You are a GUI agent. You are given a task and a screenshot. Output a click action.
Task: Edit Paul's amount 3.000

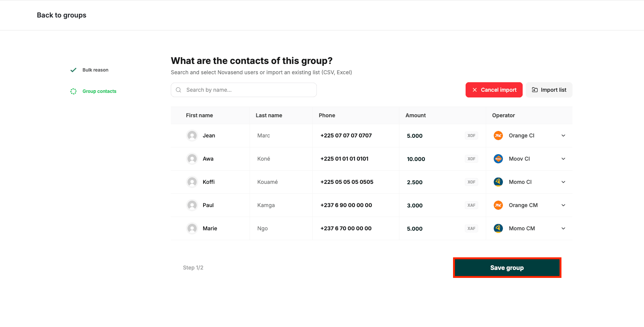415,206
